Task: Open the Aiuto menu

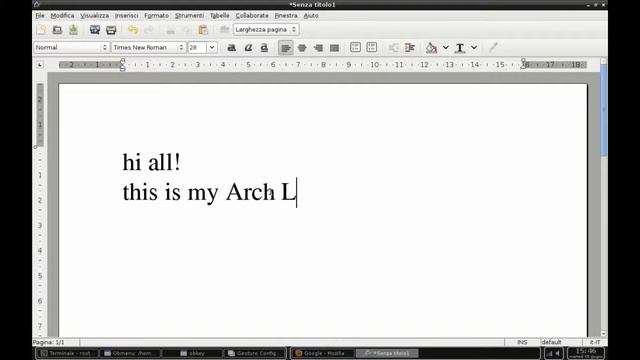Action: 311,16
